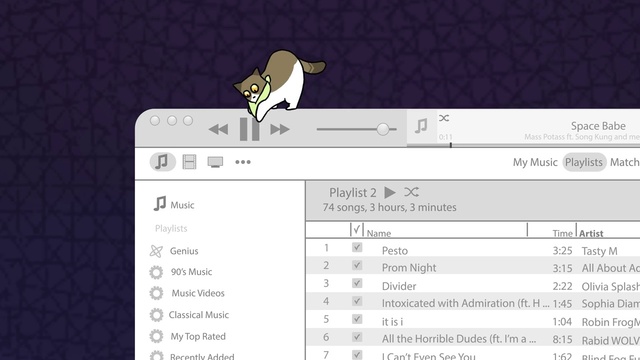Click artist Tasty M
The width and height of the screenshot is (640, 360).
[599, 251]
